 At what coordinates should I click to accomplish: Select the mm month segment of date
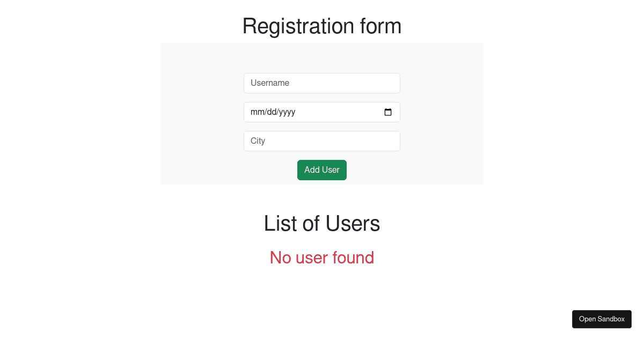pyautogui.click(x=257, y=112)
